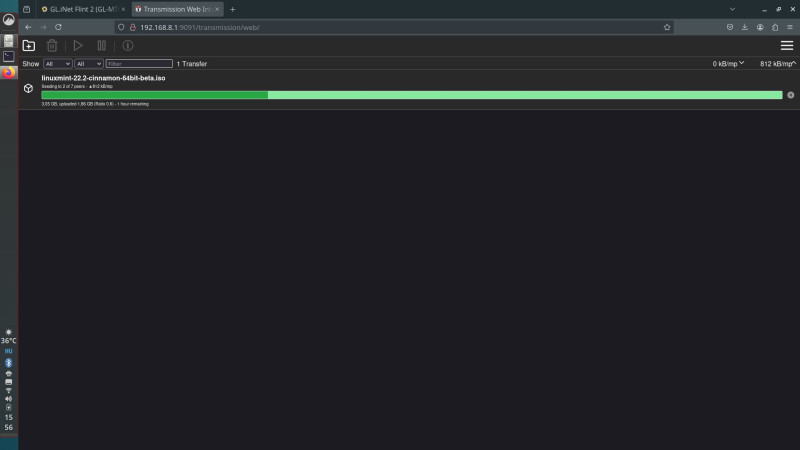Go forward in browser history
Screen dimensions: 800x450
coord(43,28)
